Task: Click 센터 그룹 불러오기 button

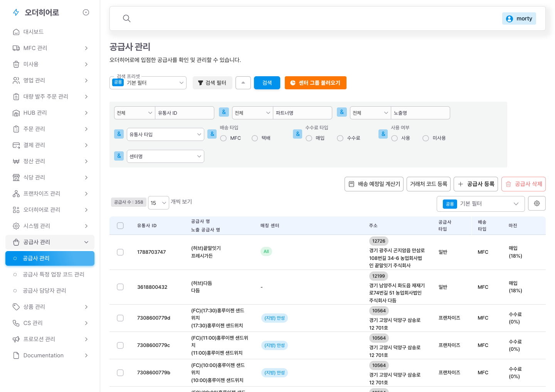Action: coord(316,83)
